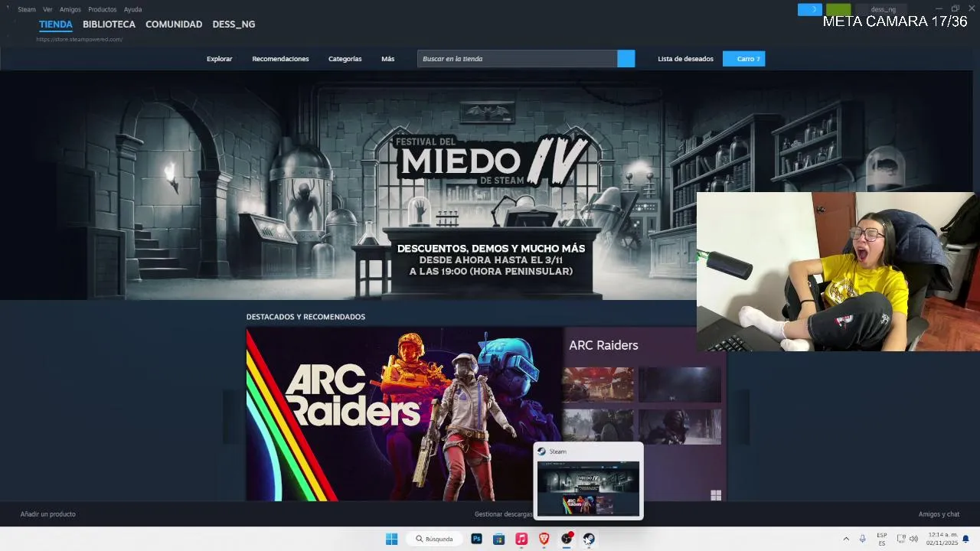Image resolution: width=980 pixels, height=551 pixels.
Task: Open the Steam menu
Action: point(27,9)
